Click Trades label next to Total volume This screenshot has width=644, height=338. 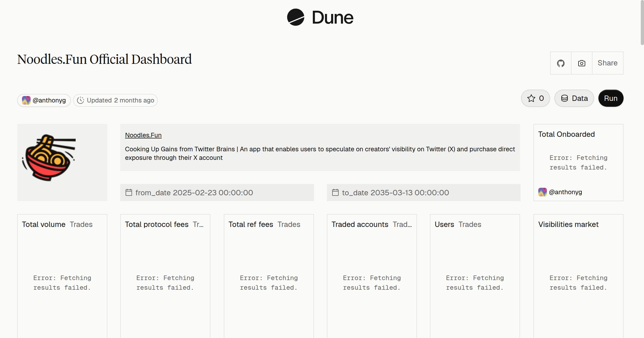[81, 224]
